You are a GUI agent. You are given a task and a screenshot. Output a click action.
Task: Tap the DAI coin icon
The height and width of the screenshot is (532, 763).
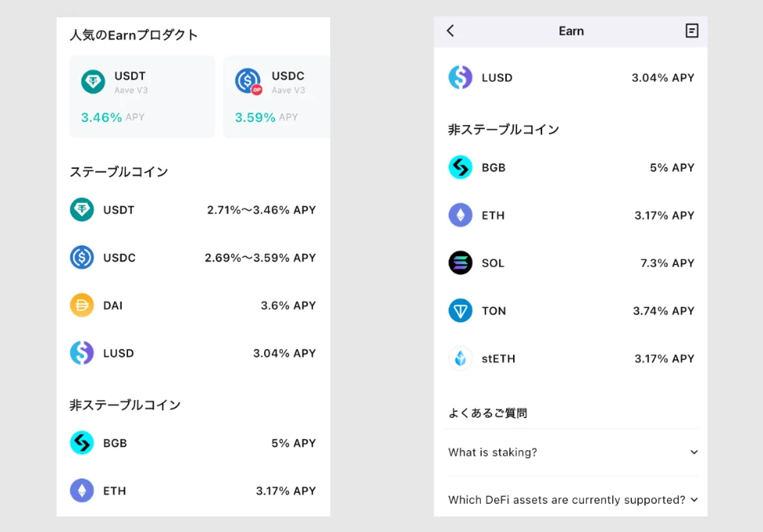(82, 306)
